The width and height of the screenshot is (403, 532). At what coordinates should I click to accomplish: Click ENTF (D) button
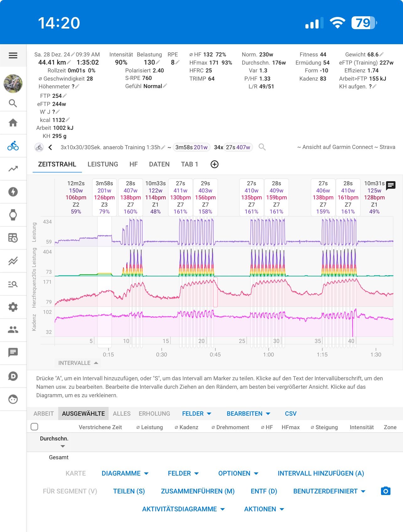click(264, 491)
